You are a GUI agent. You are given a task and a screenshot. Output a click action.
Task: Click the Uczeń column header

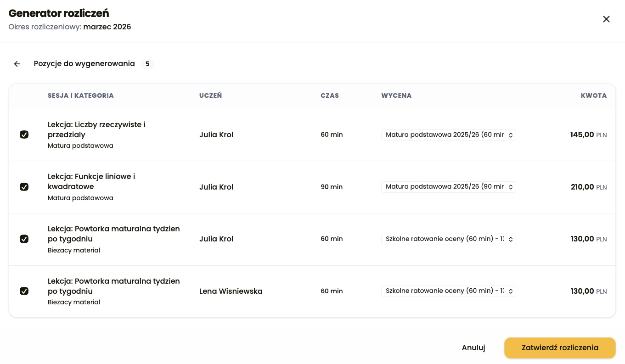click(x=210, y=96)
